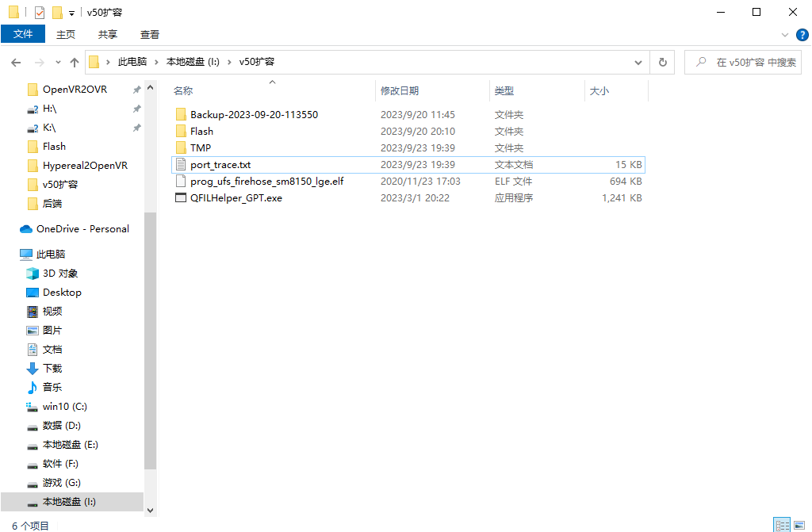Click the Back navigation arrow
Screen dimensions: 812x532
click(16, 62)
